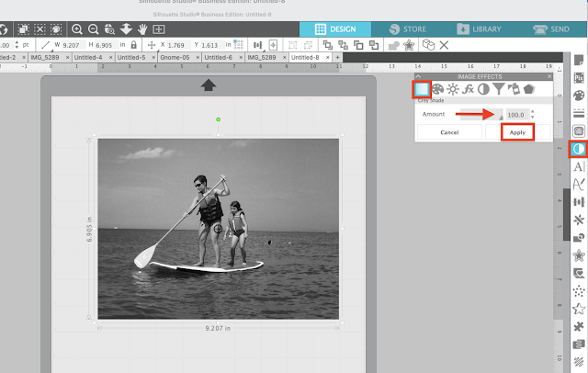Image resolution: width=588 pixels, height=373 pixels.
Task: Select the Grey Shade effect icon
Action: click(x=422, y=89)
